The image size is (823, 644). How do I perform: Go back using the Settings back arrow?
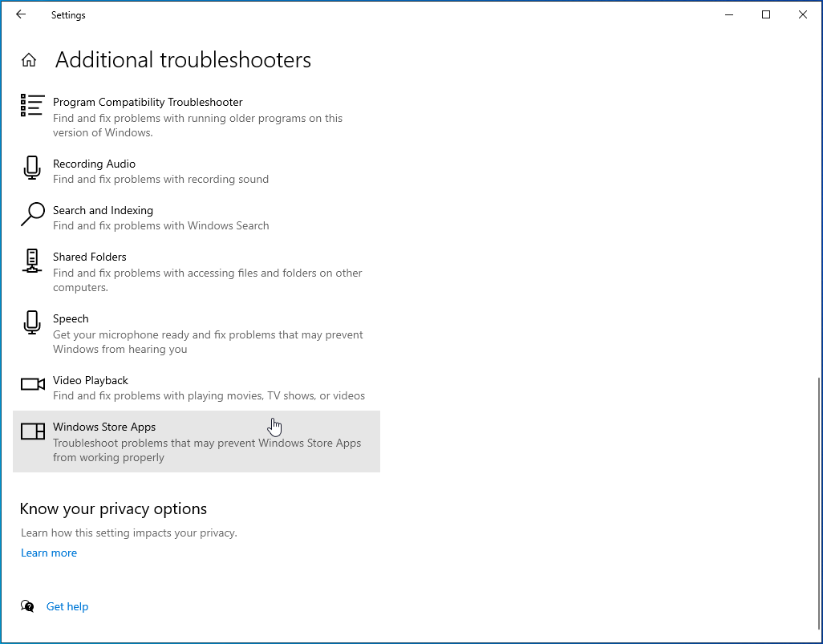[21, 14]
